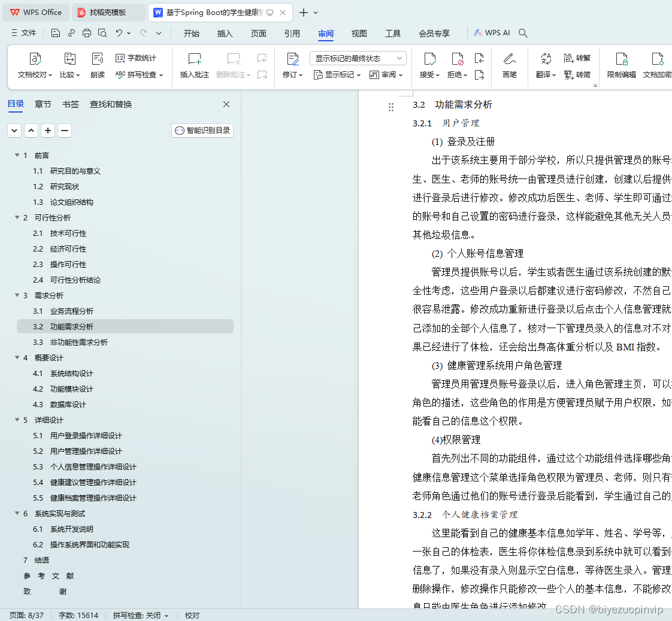Select the 画笔 pen tool
672x621 pixels.
point(510,65)
